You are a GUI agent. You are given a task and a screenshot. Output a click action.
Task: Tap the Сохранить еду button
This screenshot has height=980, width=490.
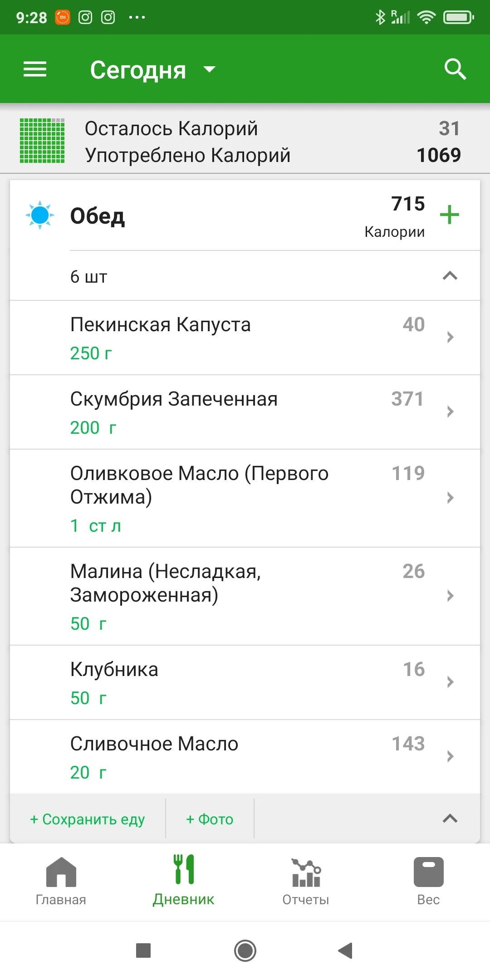pyautogui.click(x=88, y=819)
